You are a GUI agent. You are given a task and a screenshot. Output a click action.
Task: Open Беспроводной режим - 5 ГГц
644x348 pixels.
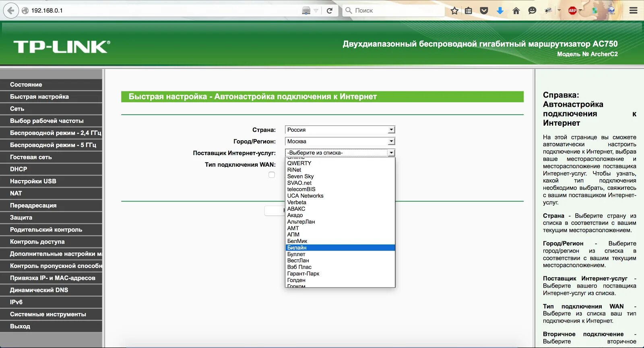click(51, 145)
